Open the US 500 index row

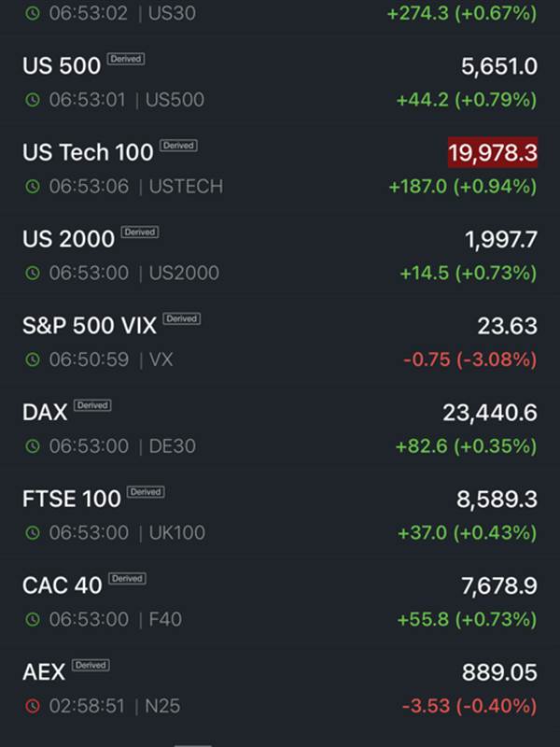(x=280, y=82)
